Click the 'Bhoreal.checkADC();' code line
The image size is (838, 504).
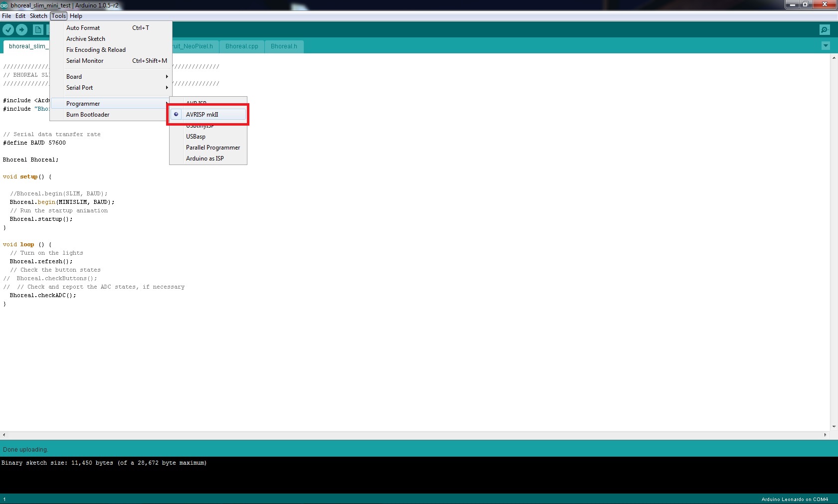coord(43,295)
